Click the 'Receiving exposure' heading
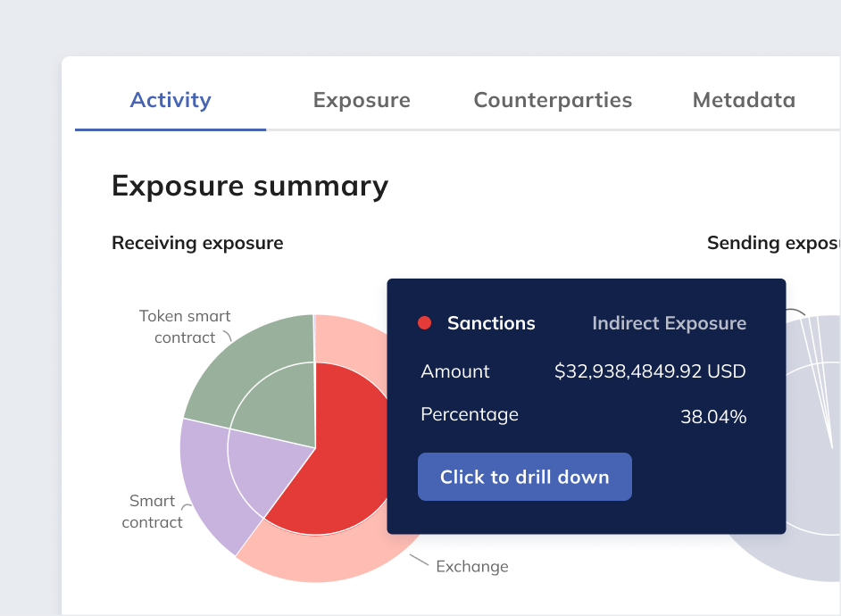This screenshot has width=841, height=616. coord(197,243)
